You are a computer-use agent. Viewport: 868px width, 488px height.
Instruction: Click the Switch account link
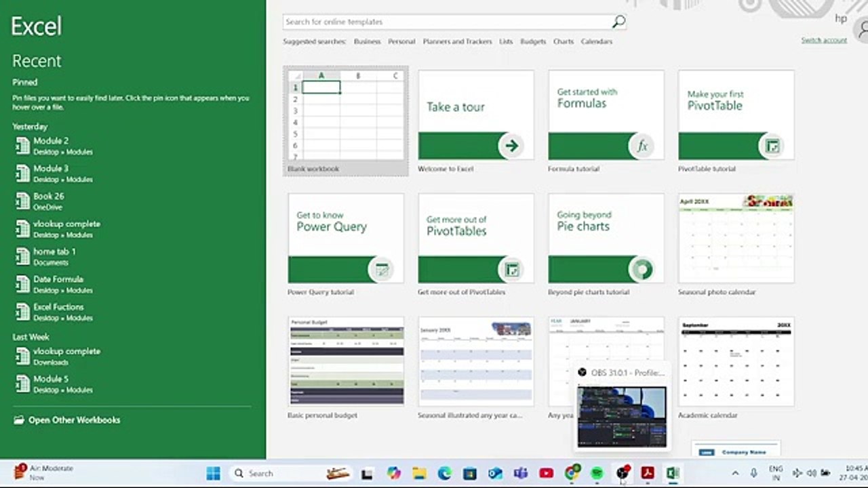point(824,40)
